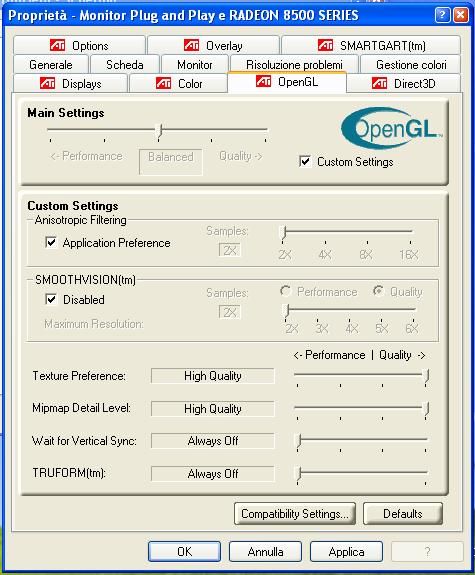
Task: Uncheck the Custom Settings checkbox
Action: tap(305, 161)
